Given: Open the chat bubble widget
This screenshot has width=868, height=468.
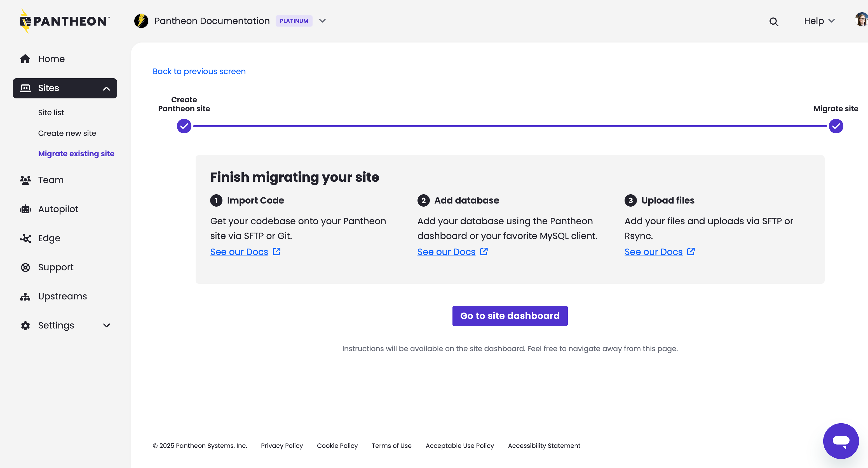Looking at the screenshot, I should pyautogui.click(x=841, y=441).
